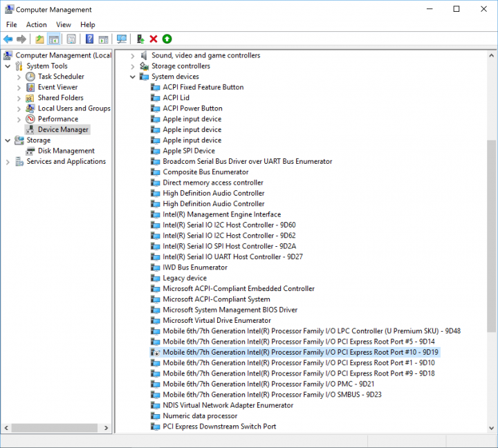This screenshot has width=498, height=448.
Task: Select Broadcom Serial Bus Driver over UART entry
Action: [248, 161]
